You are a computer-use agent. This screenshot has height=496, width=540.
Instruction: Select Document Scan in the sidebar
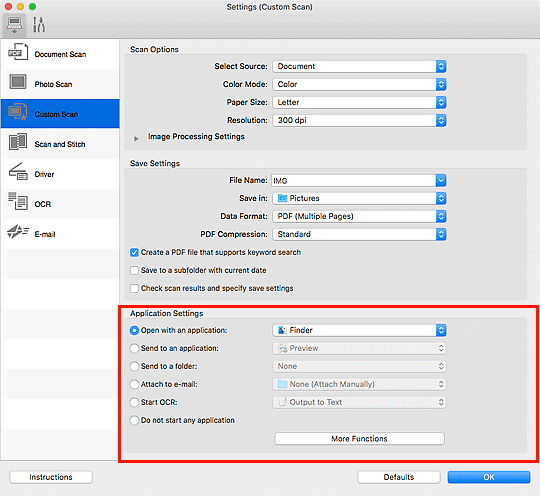(60, 54)
